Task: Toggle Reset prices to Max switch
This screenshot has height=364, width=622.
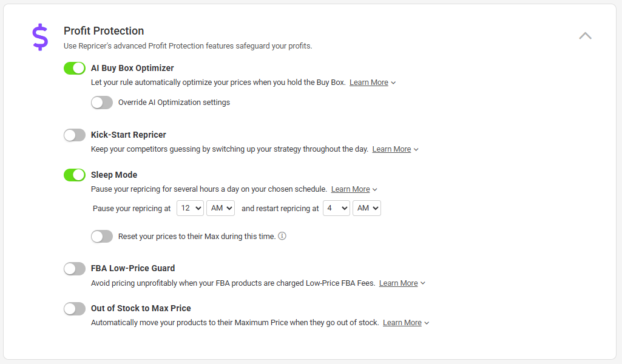Action: (x=102, y=236)
